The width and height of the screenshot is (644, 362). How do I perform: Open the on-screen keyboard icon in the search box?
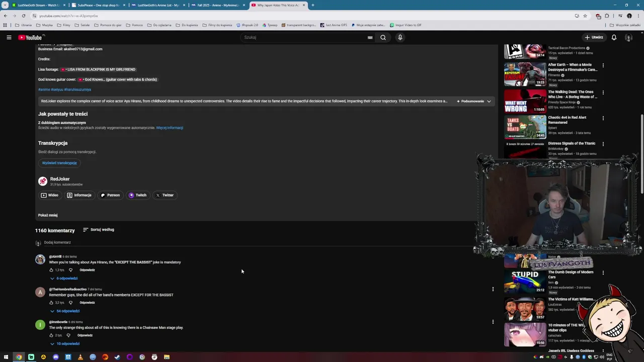click(x=370, y=37)
